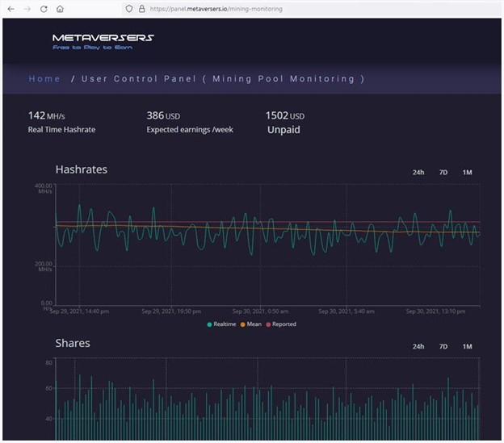Switch Hashrates chart to 7D
This screenshot has height=443, width=504.
click(x=443, y=173)
